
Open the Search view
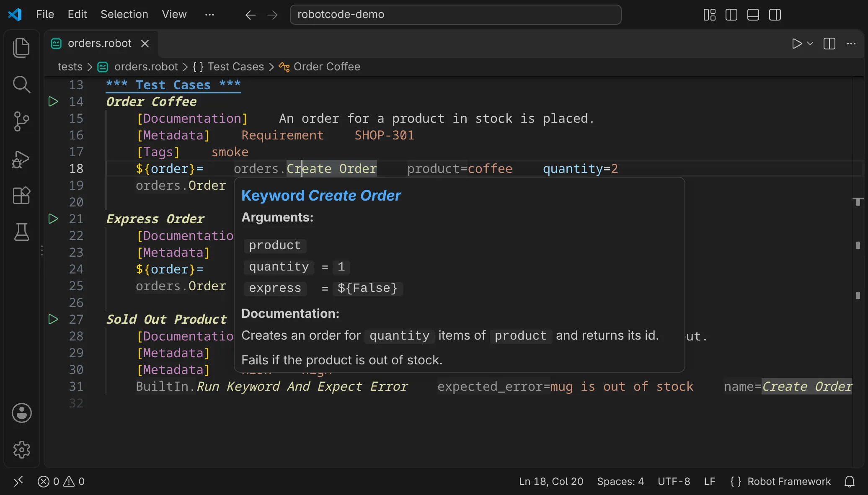pyautogui.click(x=21, y=84)
